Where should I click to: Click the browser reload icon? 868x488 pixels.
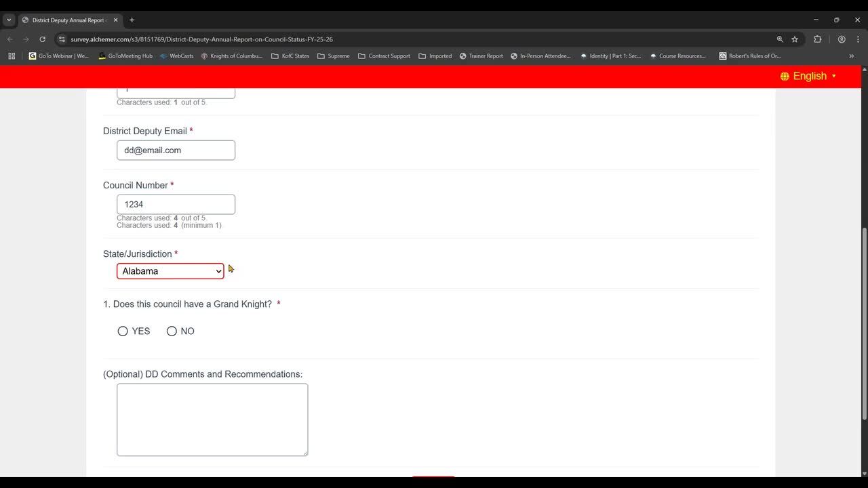pyautogui.click(x=42, y=39)
